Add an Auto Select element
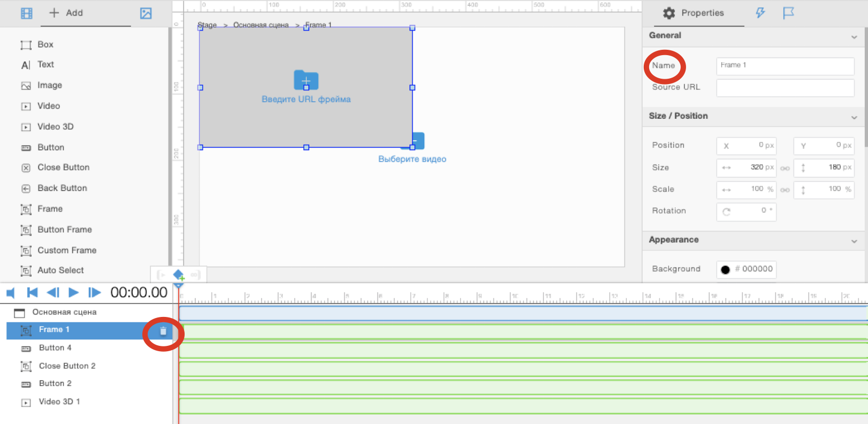 [52, 270]
